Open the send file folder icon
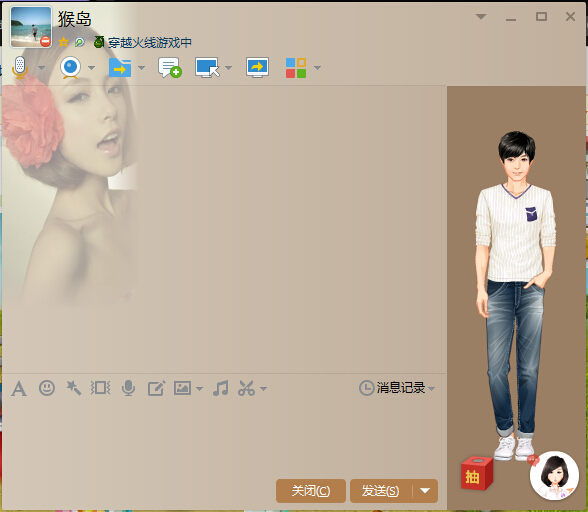 coord(120,68)
